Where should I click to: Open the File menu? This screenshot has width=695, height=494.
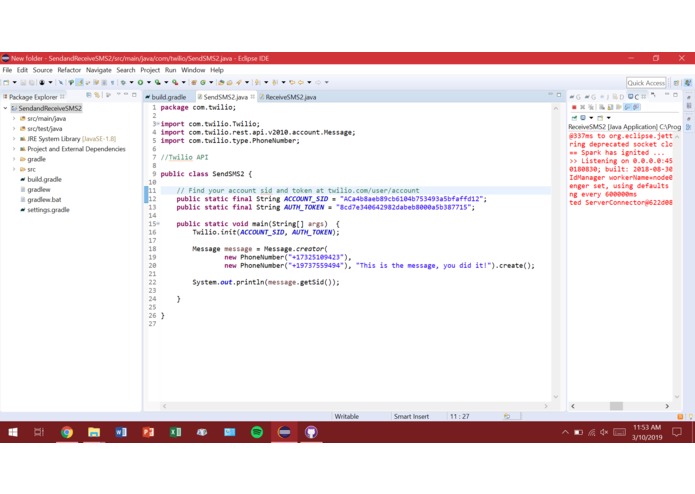tap(7, 70)
